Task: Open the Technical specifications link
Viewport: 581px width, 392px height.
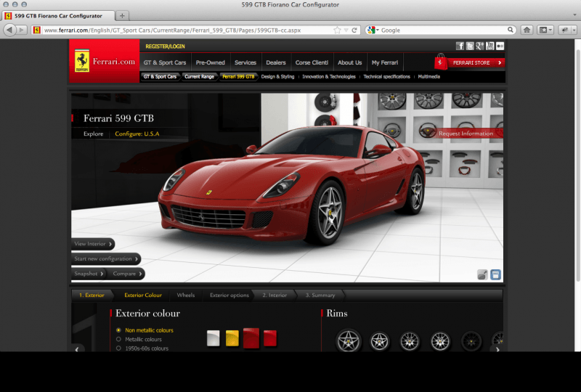Action: point(386,77)
